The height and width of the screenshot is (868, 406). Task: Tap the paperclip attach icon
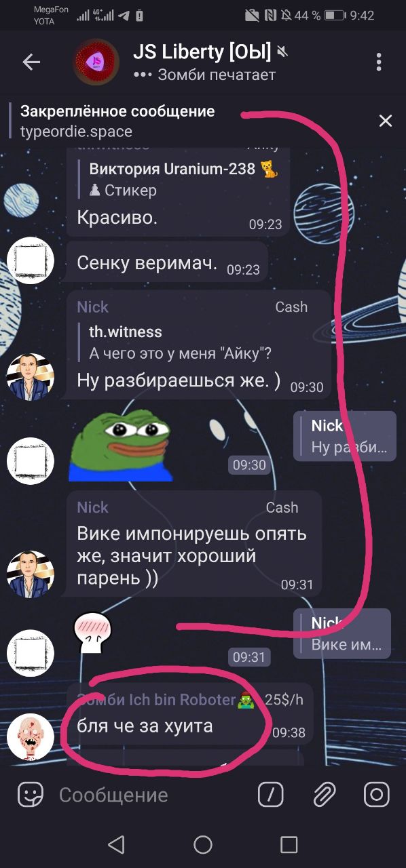[324, 795]
